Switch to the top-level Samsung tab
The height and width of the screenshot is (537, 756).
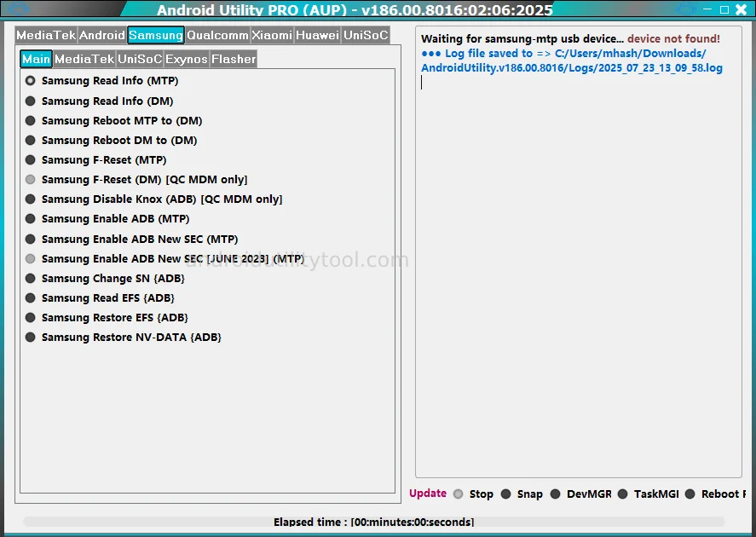(156, 35)
